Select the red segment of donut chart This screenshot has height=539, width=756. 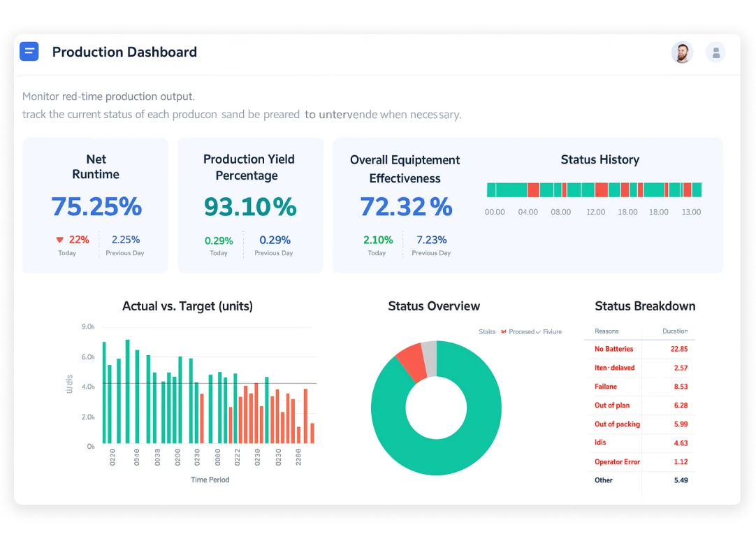pos(411,362)
